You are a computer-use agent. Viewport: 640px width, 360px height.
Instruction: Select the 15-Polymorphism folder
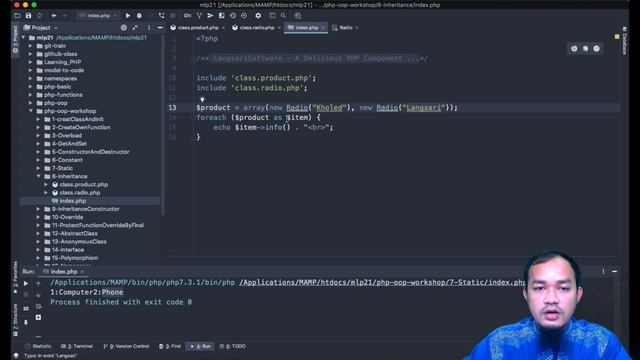tap(75, 258)
